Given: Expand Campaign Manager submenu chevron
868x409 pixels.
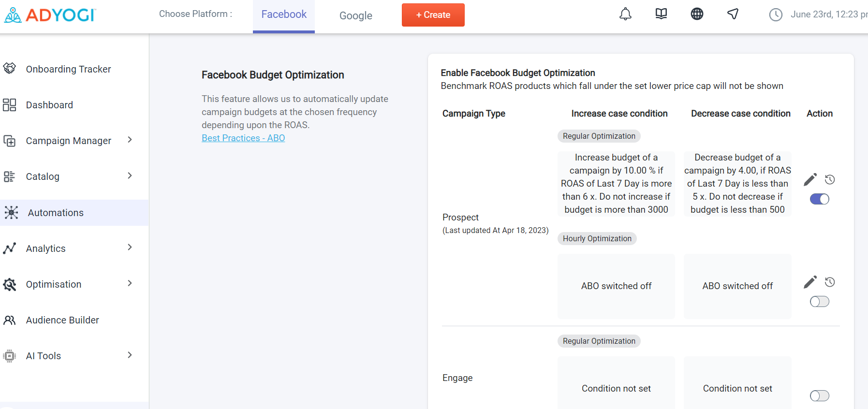Looking at the screenshot, I should (x=130, y=140).
